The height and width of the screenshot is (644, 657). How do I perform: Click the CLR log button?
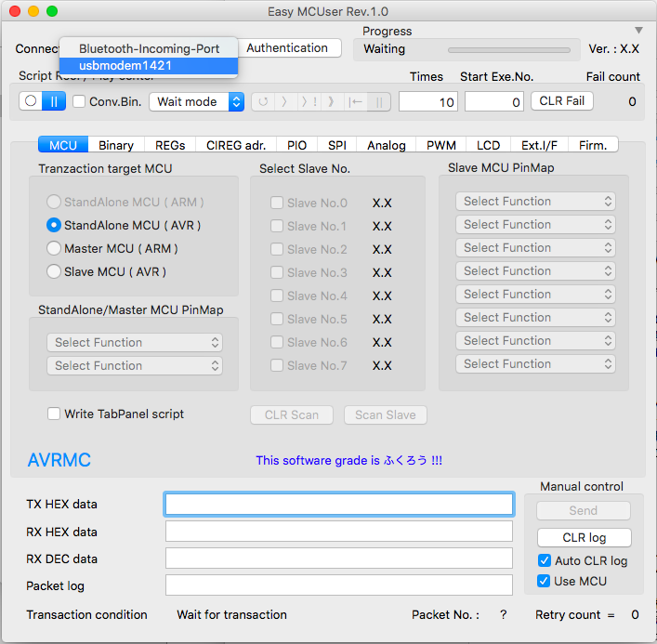pyautogui.click(x=585, y=537)
